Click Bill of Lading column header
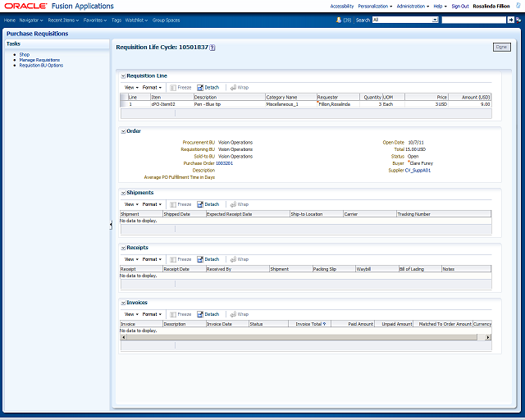Image resolution: width=525 pixels, height=420 pixels. tap(420, 269)
